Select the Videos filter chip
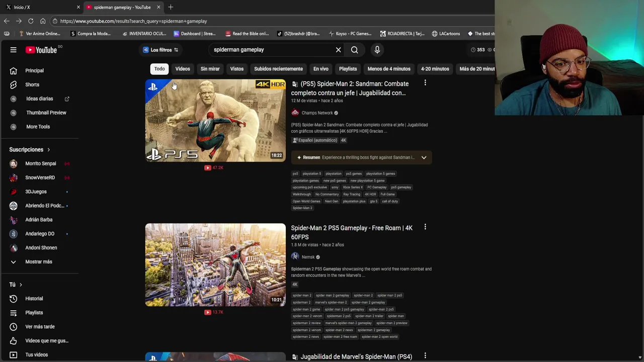 [183, 69]
